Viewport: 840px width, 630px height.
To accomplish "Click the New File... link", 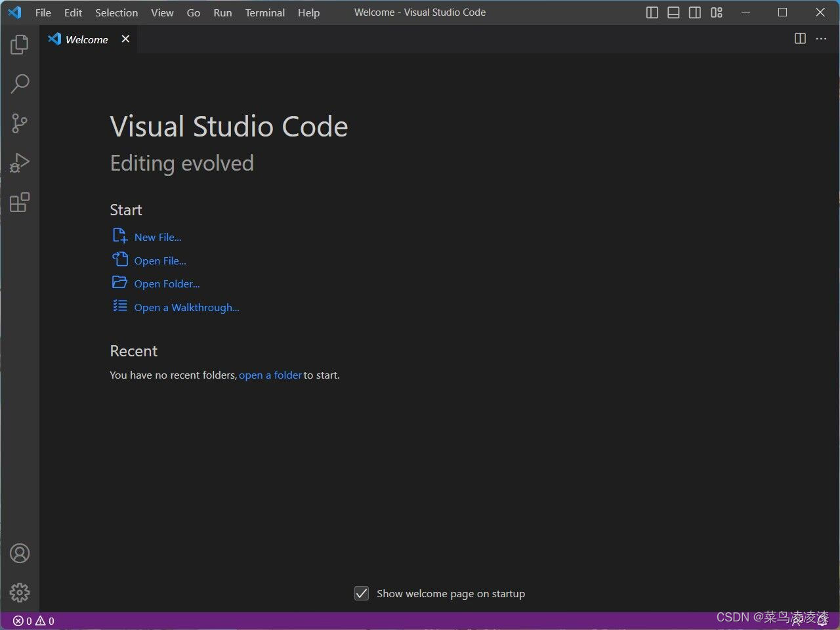I will (x=157, y=238).
